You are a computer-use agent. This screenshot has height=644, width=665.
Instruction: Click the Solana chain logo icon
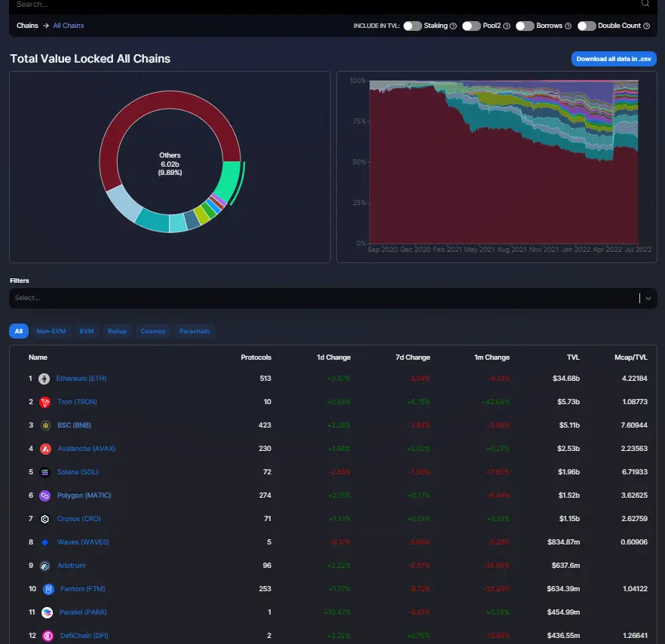(x=45, y=472)
